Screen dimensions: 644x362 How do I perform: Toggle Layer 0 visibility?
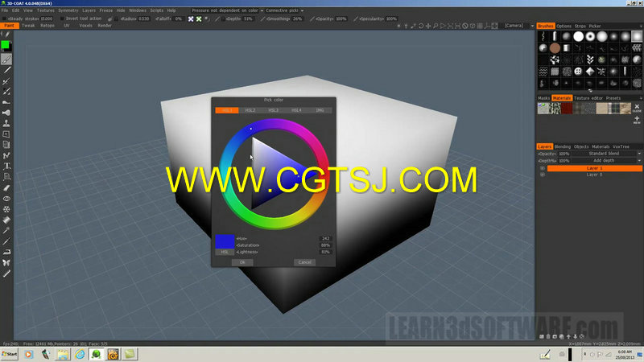point(542,175)
